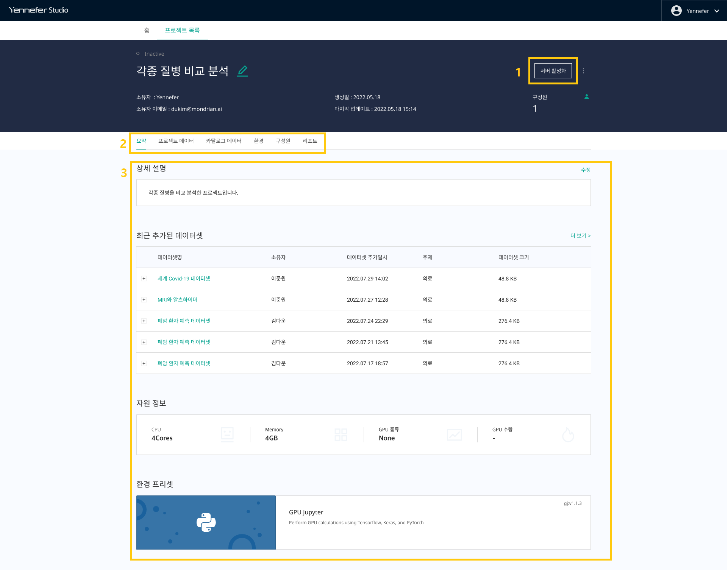This screenshot has height=570, width=728.
Task: Expand the 2022.07.24 폐암 환자 예측 row
Action: pyautogui.click(x=144, y=321)
